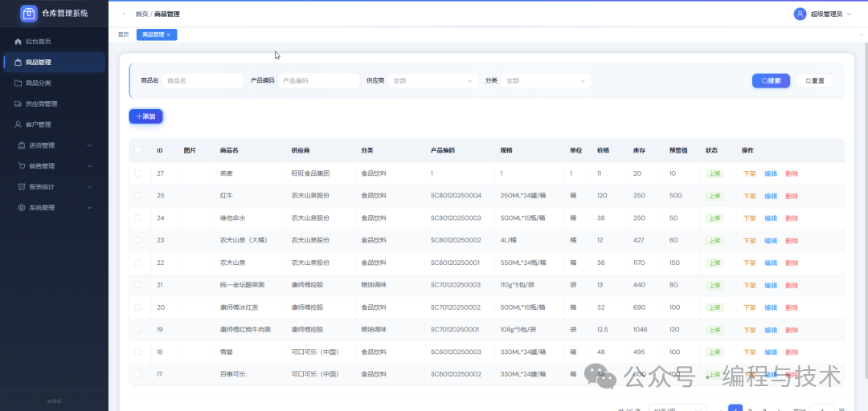Expand the 报表统计 submenu
The height and width of the screenshot is (411, 868).
pyautogui.click(x=55, y=187)
